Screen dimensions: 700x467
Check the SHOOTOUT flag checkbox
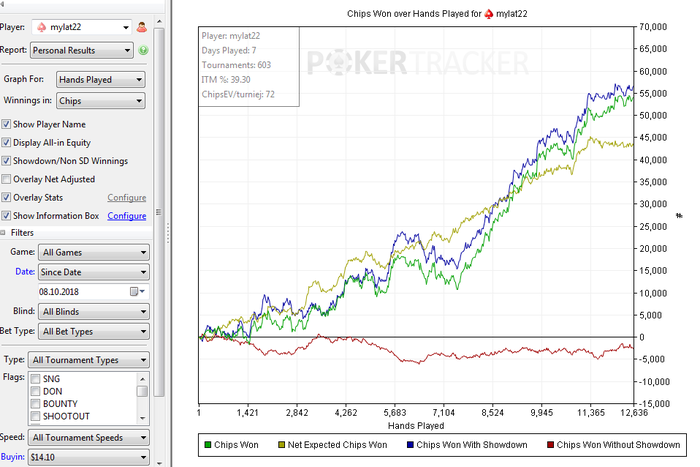35,417
